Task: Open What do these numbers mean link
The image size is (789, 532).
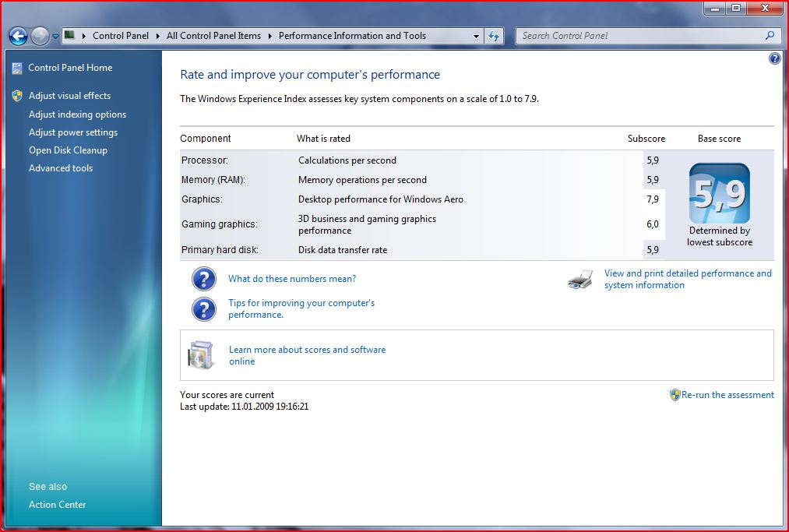Action: pos(292,279)
